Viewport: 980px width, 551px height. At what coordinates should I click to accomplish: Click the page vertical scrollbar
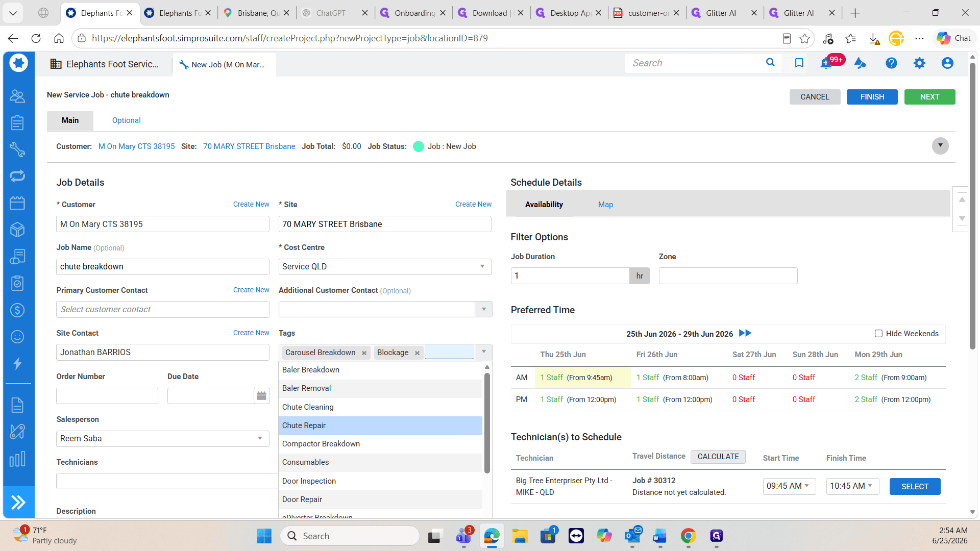972,207
